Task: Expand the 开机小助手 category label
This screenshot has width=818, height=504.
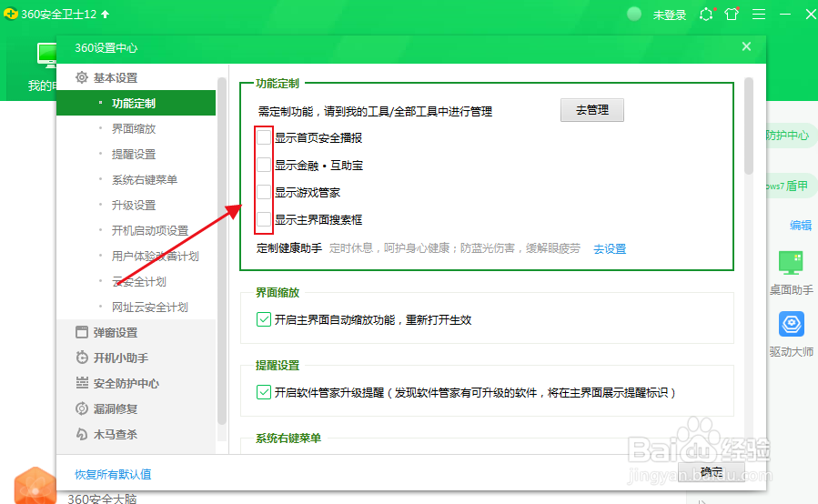Action: [x=120, y=358]
